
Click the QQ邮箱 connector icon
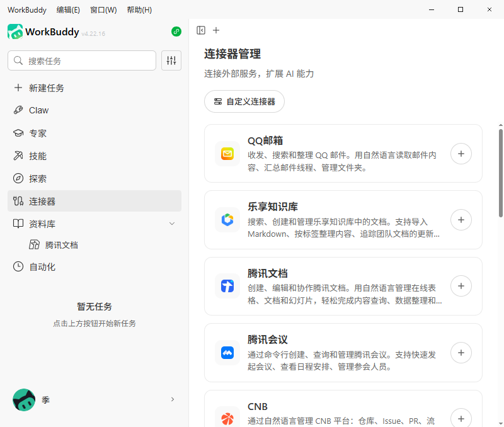coord(227,154)
